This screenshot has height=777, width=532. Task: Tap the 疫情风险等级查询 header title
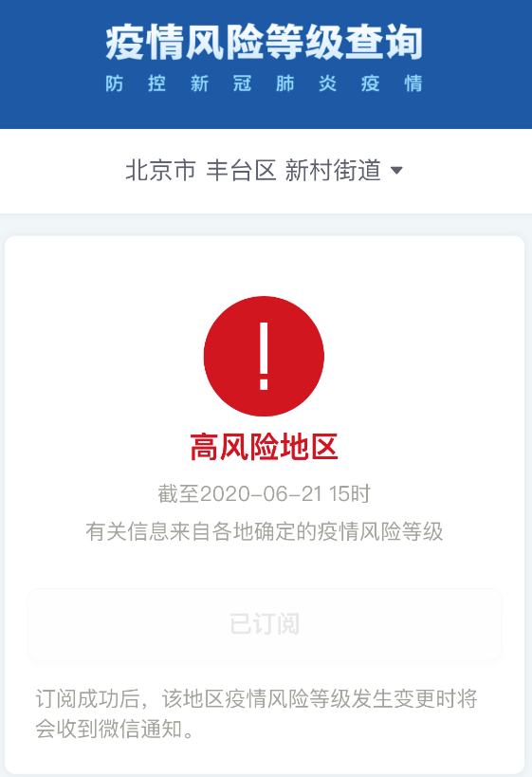point(264,43)
